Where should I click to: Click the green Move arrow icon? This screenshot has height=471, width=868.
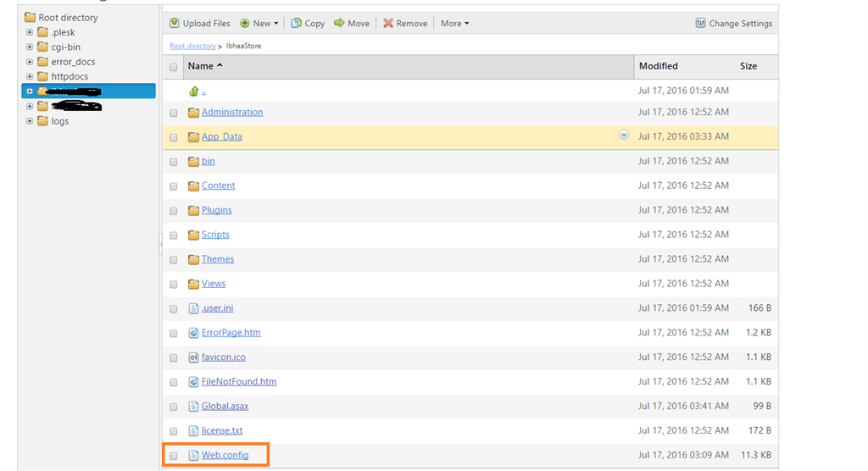(339, 23)
